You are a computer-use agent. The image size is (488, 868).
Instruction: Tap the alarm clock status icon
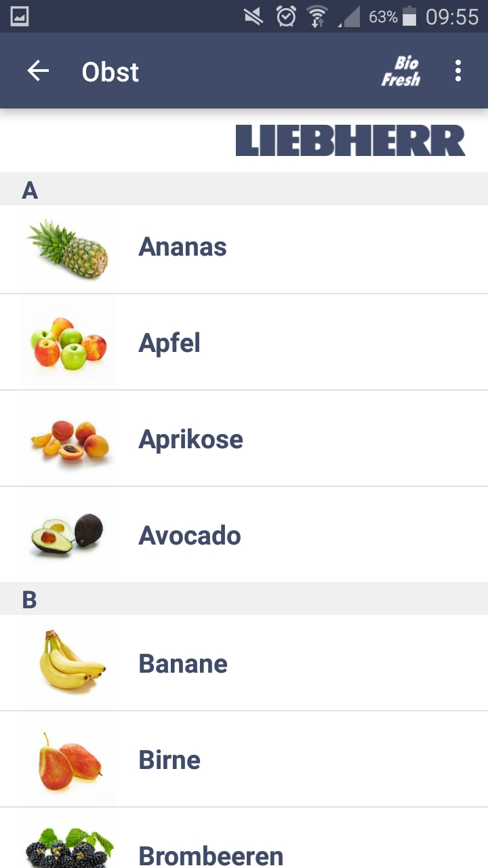coord(286,16)
